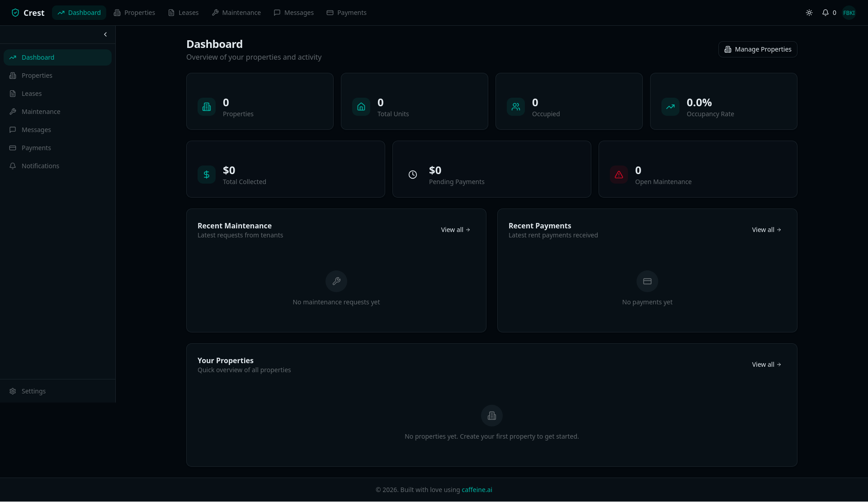Click the card icon above no payments message
868x502 pixels.
point(647,281)
